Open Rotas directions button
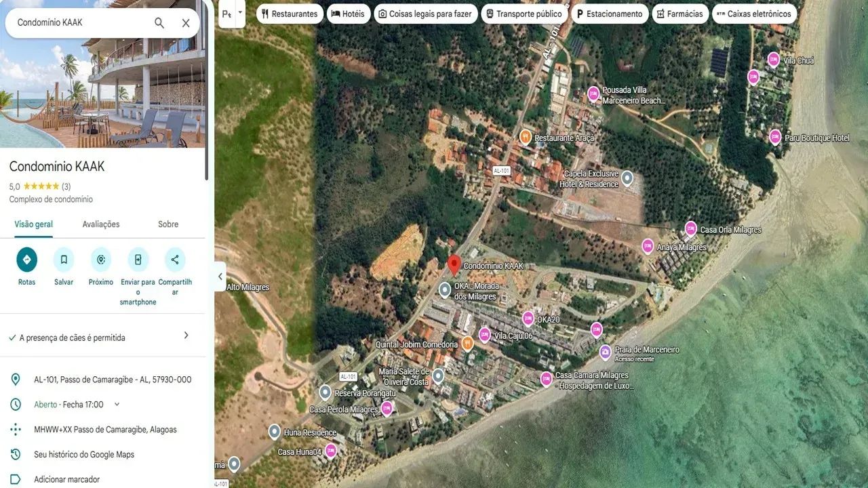The width and height of the screenshot is (868, 488). click(x=27, y=260)
